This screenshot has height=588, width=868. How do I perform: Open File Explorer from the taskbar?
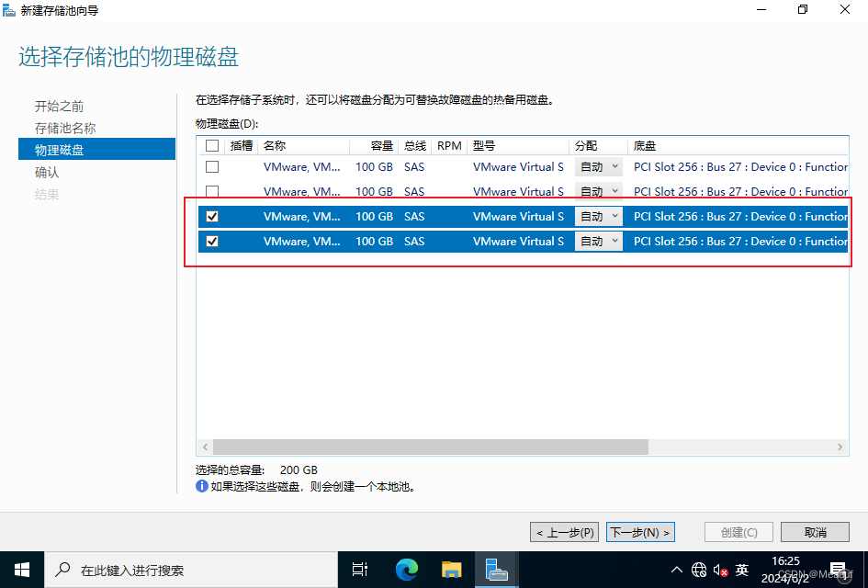[x=451, y=570]
